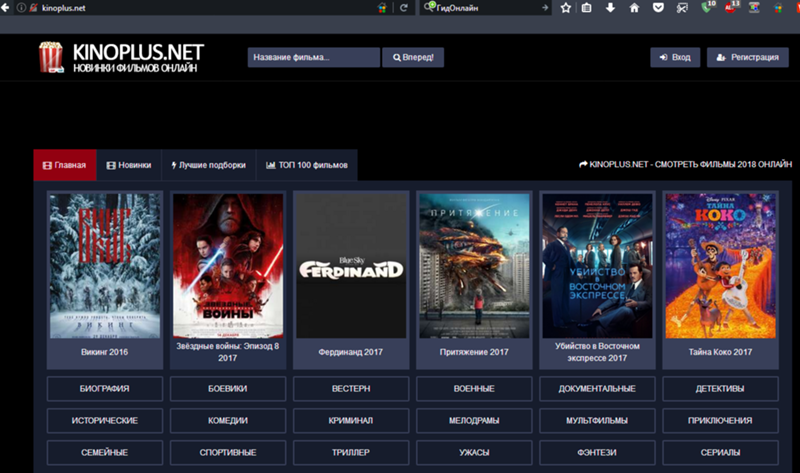Select the БИОГРАФИЯ genre button
Viewport: 800px width, 473px height.
(x=105, y=389)
